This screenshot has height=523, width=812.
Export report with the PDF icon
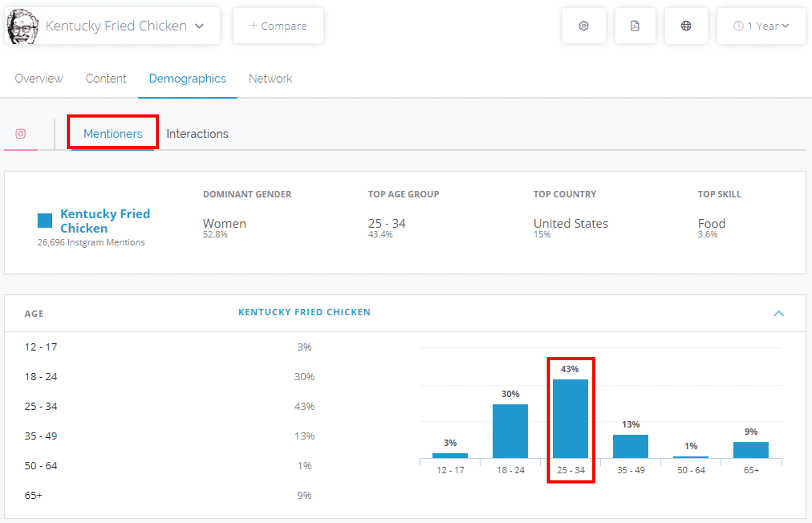(x=635, y=26)
